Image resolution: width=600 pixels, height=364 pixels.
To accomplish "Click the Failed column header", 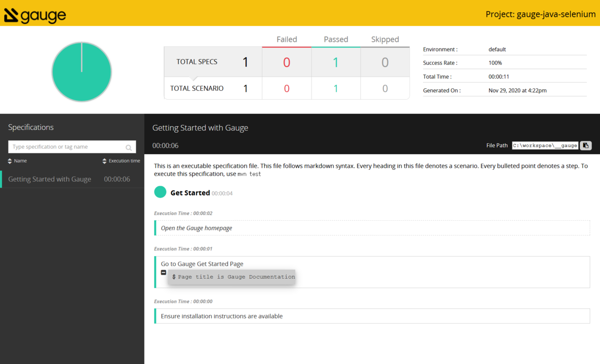I will pos(286,39).
